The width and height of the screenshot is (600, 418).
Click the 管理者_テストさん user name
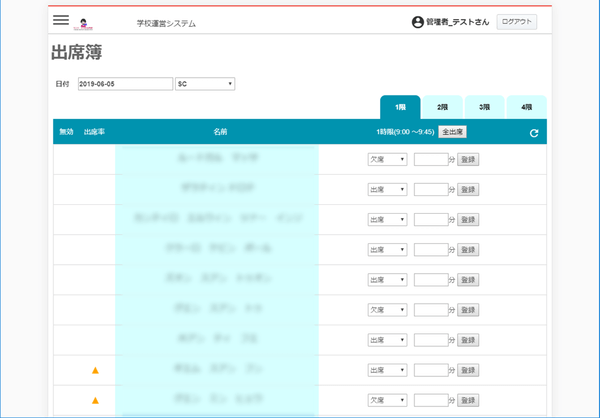tap(458, 22)
